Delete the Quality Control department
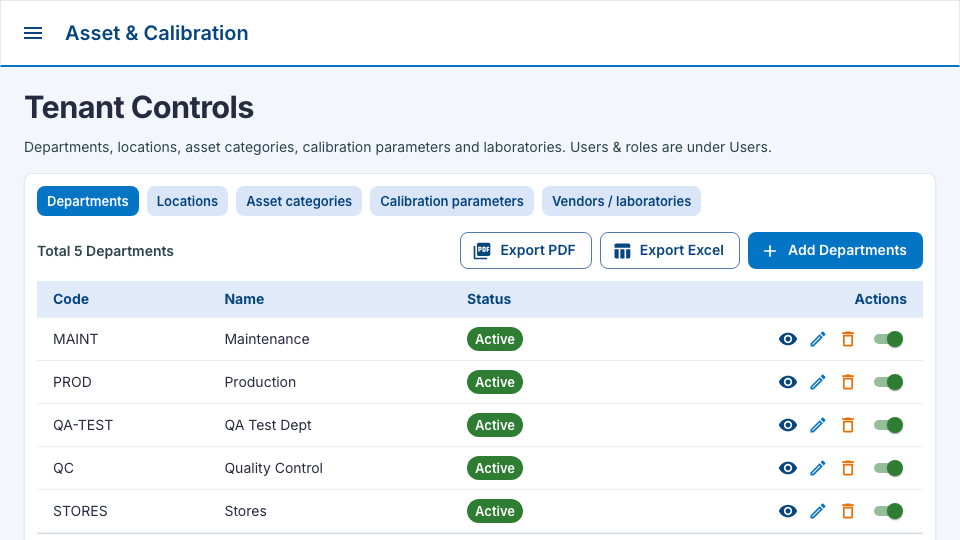Screen dimensions: 960x540 848,468
